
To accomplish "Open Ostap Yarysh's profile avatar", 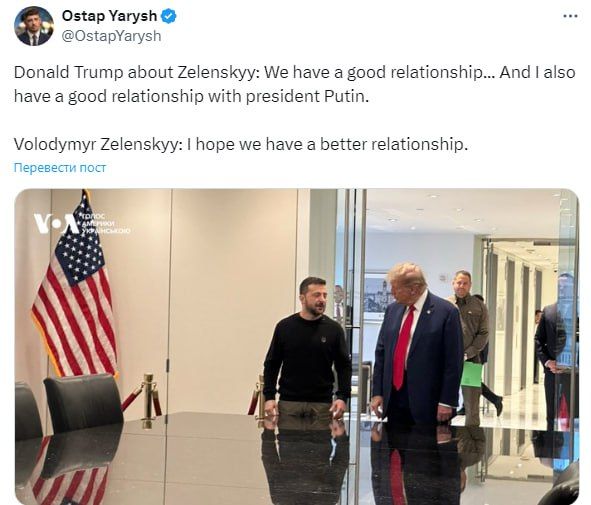I will pos(34,26).
